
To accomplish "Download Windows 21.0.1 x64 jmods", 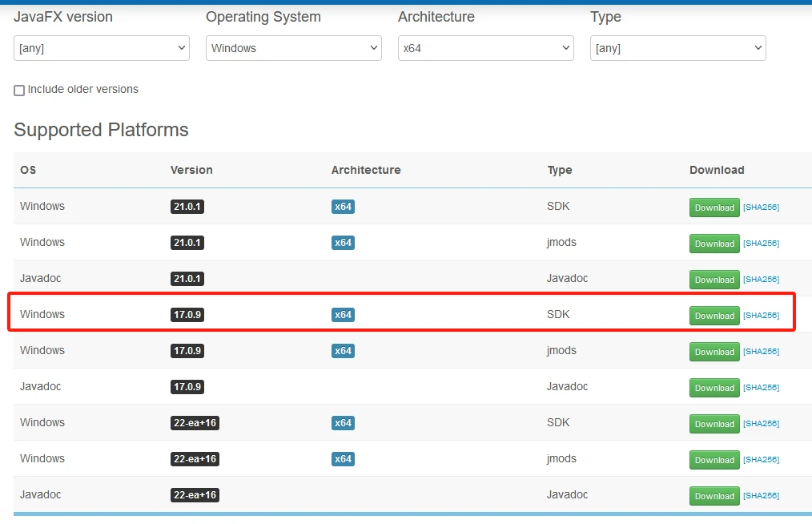I will coord(714,244).
